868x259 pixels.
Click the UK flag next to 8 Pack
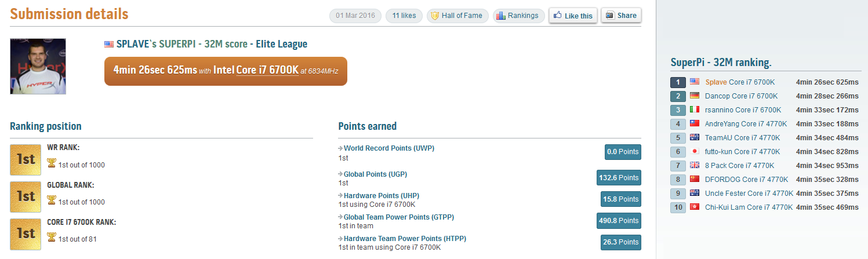tap(695, 165)
